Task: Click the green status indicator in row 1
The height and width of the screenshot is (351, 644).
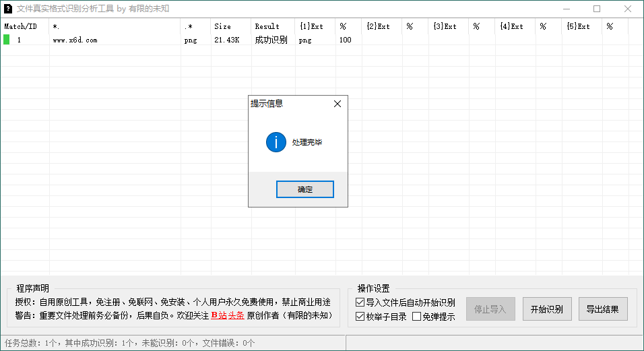Action: [x=7, y=40]
